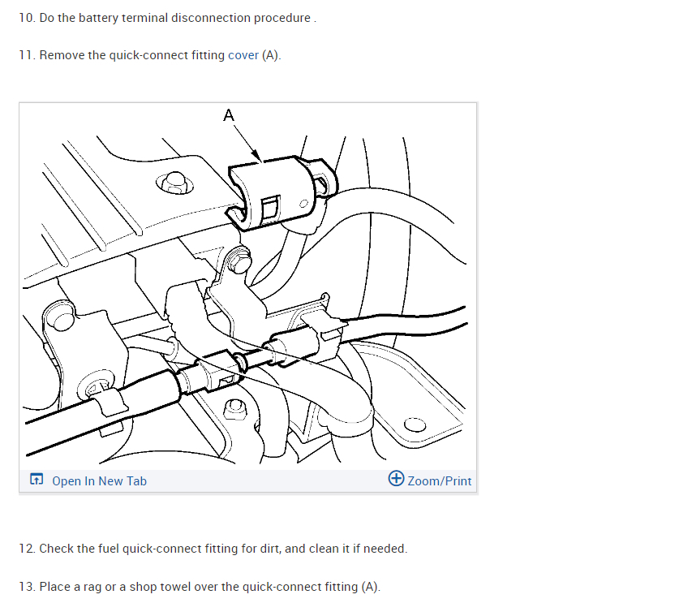Click the hex bolt on the center bracket
The height and width of the screenshot is (616, 692).
[x=239, y=260]
